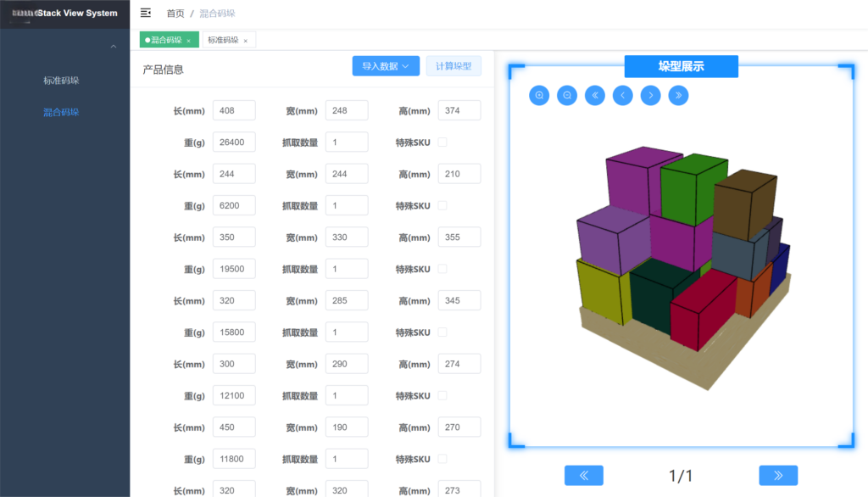Go to previous pallet page 1/1
The width and height of the screenshot is (868, 497).
(583, 476)
